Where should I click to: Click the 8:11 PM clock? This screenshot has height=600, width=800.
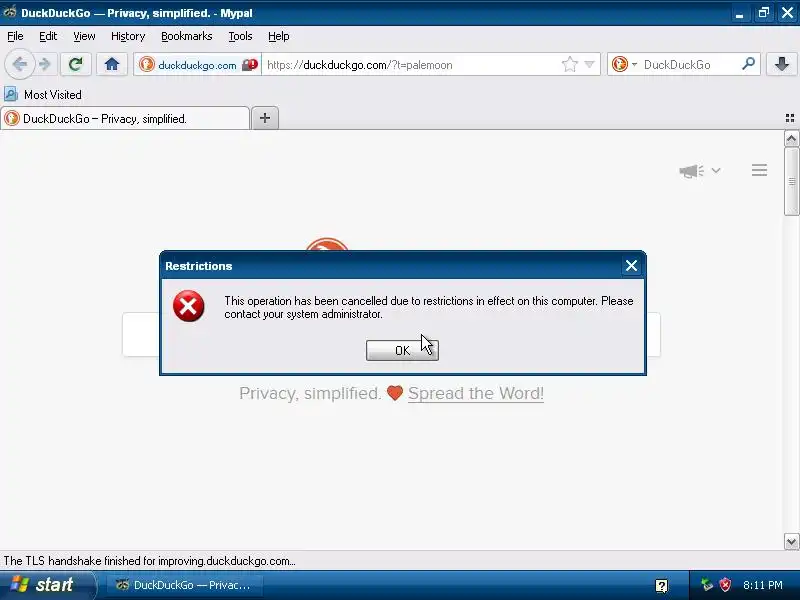[763, 585]
